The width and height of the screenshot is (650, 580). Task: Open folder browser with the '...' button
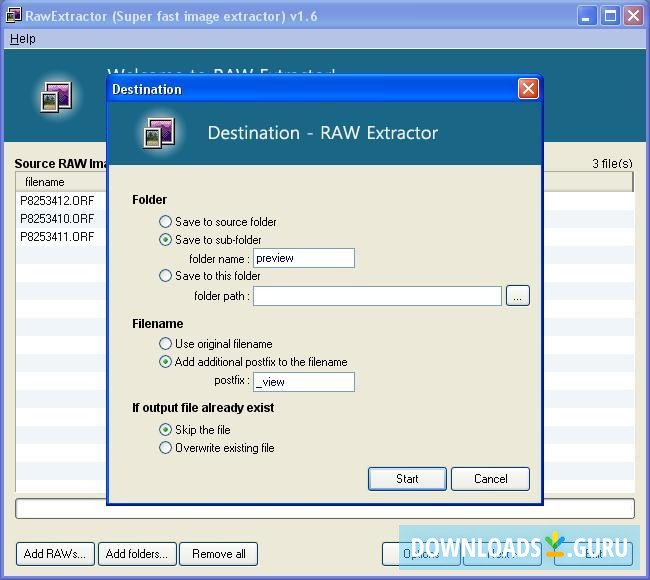tap(518, 296)
